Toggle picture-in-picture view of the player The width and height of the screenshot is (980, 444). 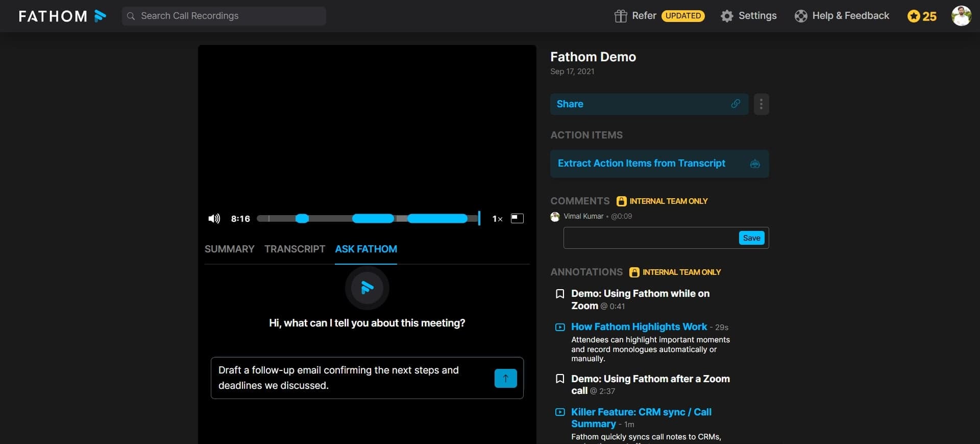pos(517,219)
